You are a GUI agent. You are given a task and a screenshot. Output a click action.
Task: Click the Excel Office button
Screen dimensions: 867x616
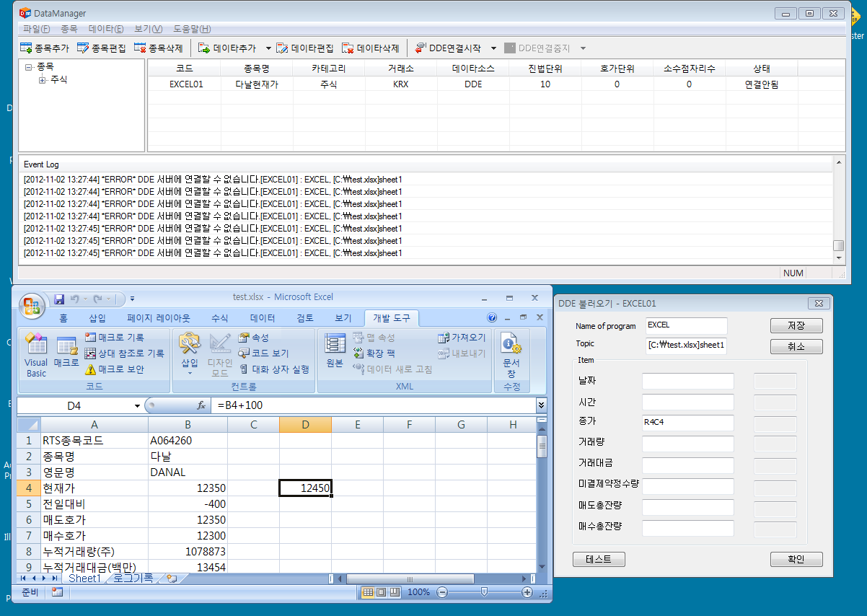click(32, 306)
